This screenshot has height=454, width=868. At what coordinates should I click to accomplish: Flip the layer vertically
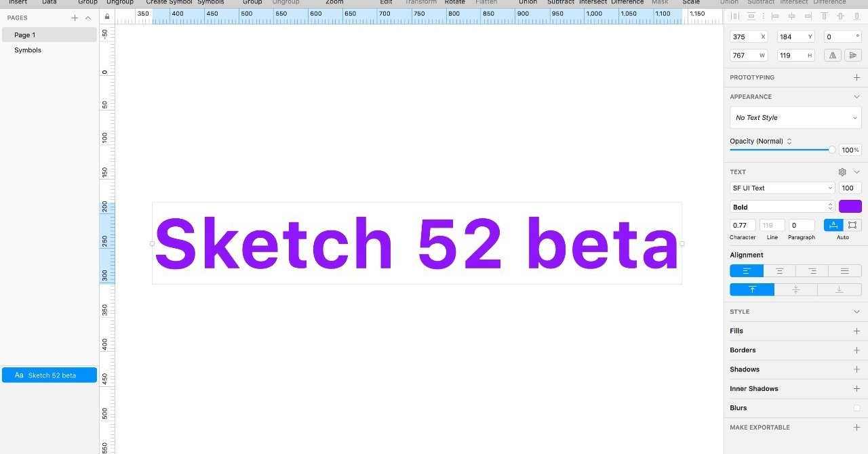coord(852,56)
